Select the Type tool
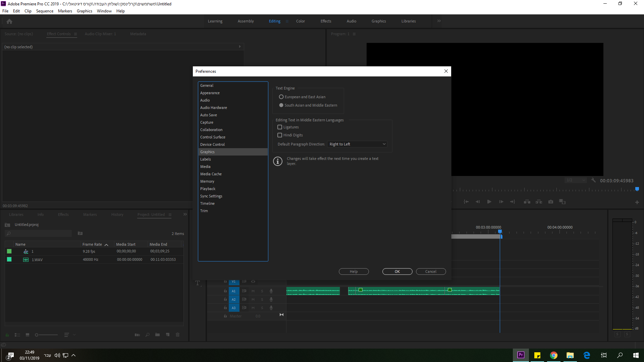 pos(198,283)
